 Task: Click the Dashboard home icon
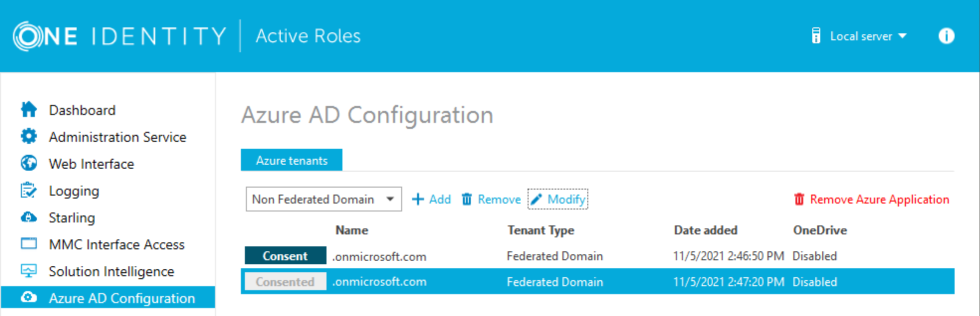point(29,109)
